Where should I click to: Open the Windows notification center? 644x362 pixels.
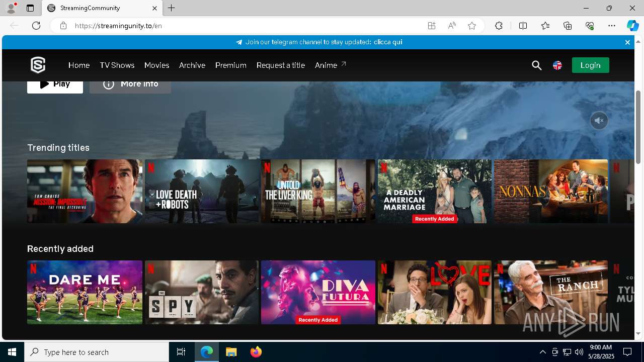click(x=627, y=352)
